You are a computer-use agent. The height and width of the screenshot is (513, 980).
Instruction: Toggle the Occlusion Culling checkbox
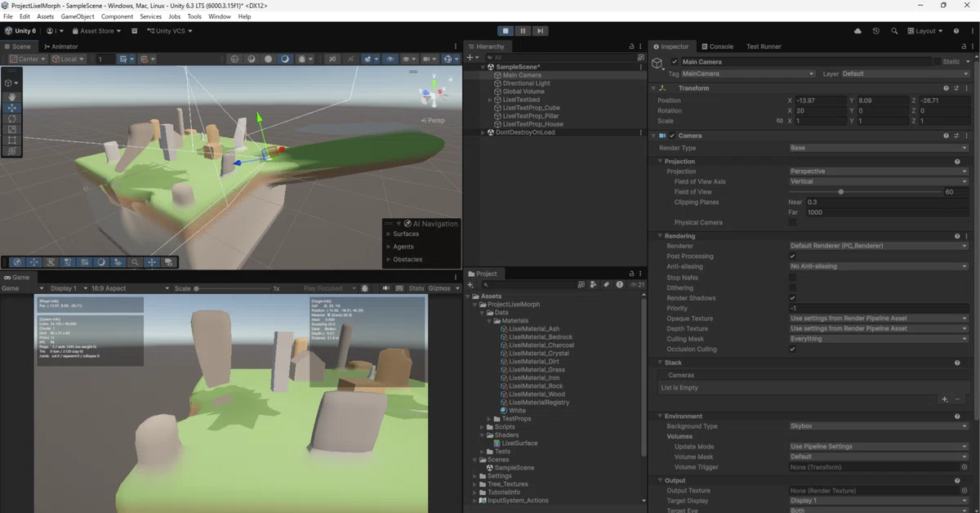coord(792,350)
